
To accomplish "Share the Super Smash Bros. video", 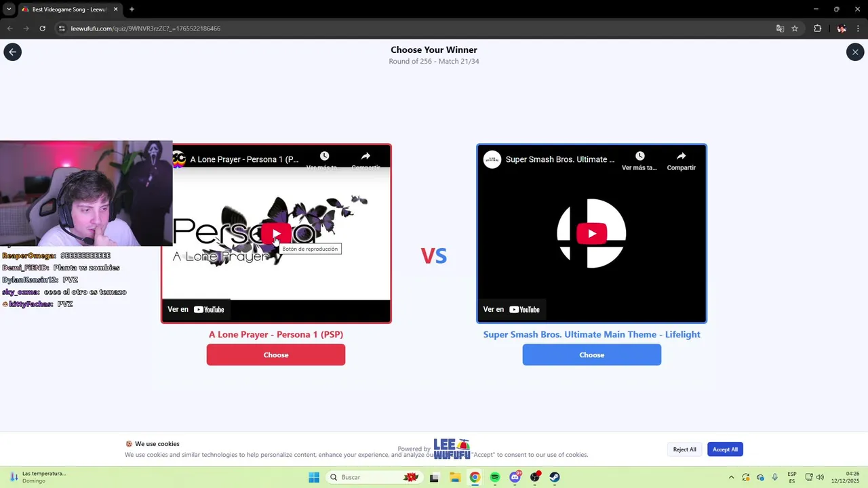I will point(681,161).
